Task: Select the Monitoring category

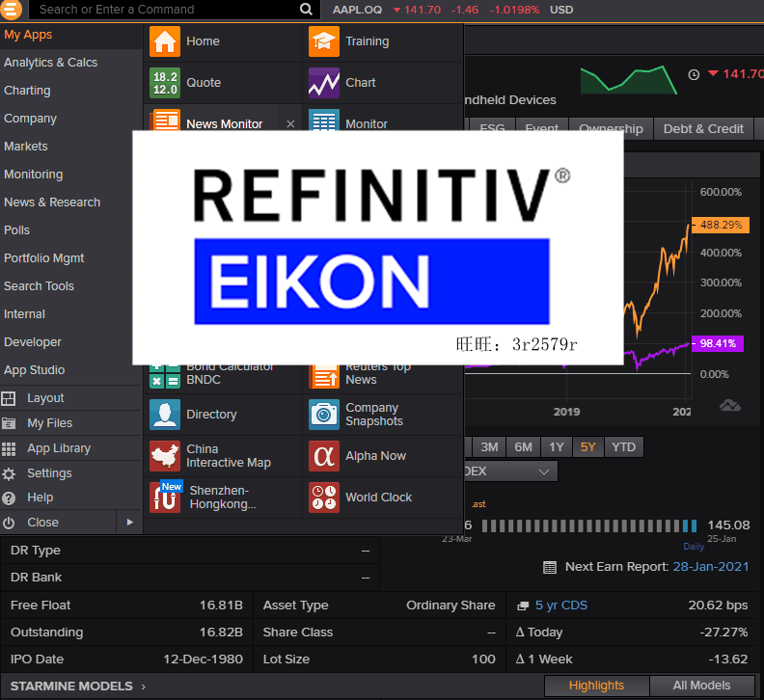Action: click(33, 175)
